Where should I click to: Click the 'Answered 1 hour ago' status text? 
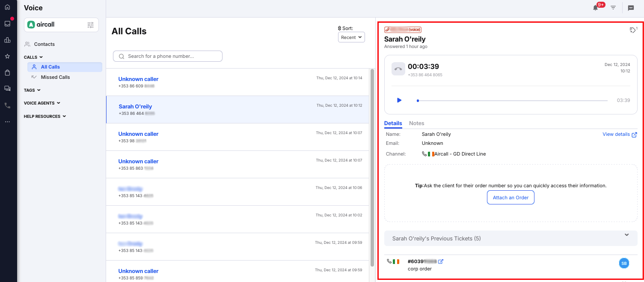(x=406, y=46)
